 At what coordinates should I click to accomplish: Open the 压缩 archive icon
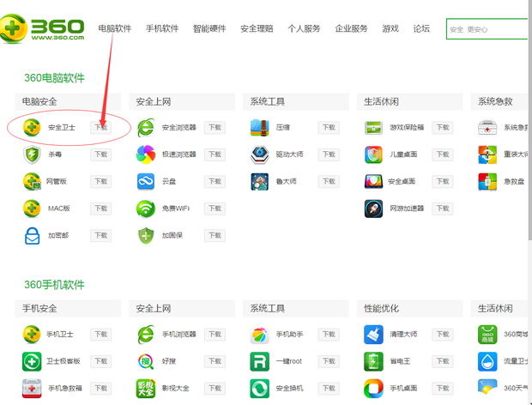[x=260, y=128]
